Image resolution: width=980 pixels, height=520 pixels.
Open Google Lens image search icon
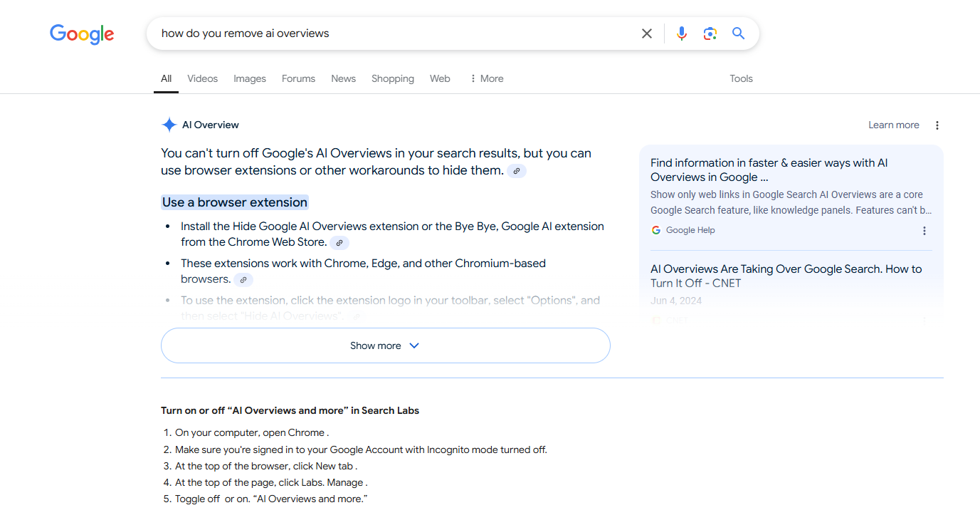[x=710, y=33]
